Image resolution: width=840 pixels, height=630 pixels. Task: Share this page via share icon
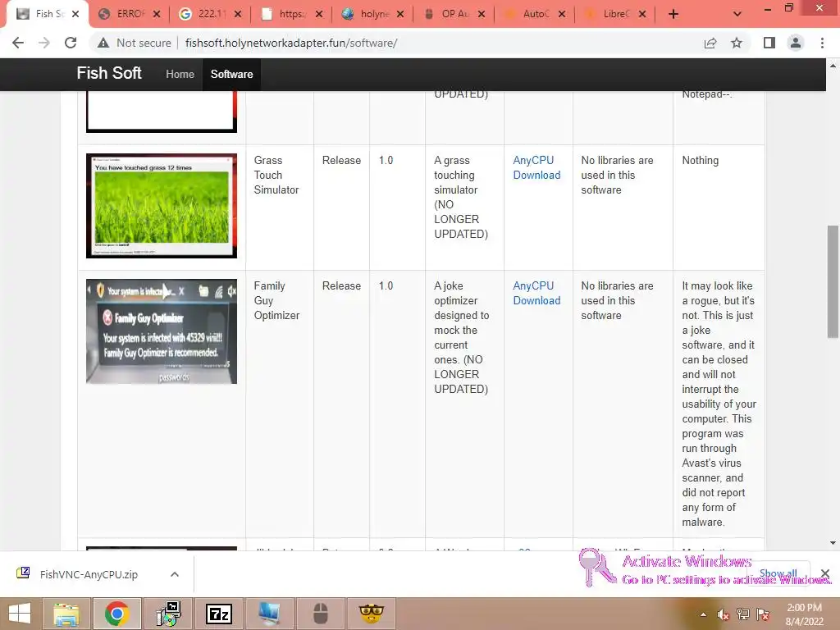coord(710,43)
